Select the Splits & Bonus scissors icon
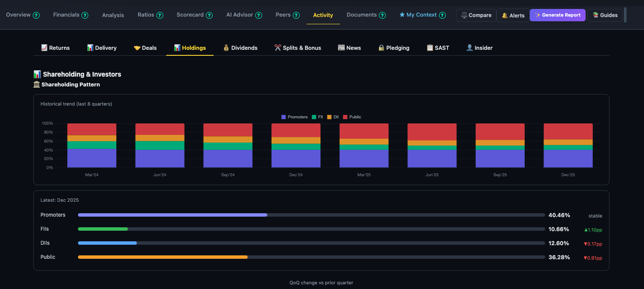Screen dimensions: 644x289 (277, 48)
